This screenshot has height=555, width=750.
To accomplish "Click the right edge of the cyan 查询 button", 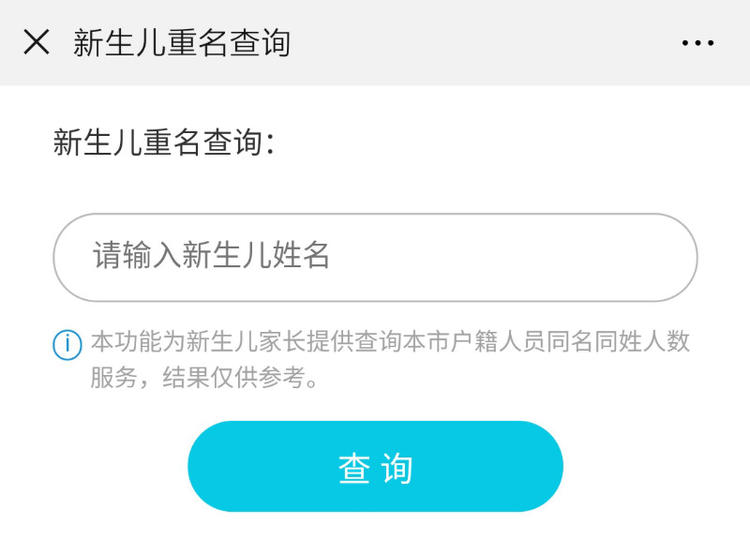I will [x=549, y=466].
